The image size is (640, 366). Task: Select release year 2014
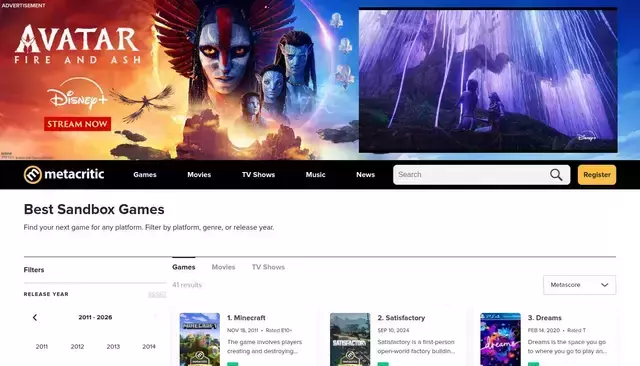(149, 346)
